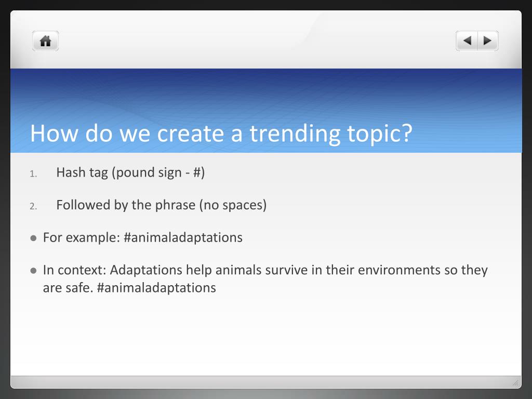Click 'For example: #animaladaptations' bullet
This screenshot has width=532, height=399.
pos(143,237)
